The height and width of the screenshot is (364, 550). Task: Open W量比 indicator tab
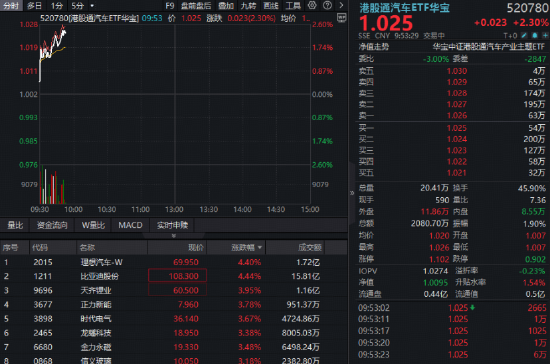[93, 225]
